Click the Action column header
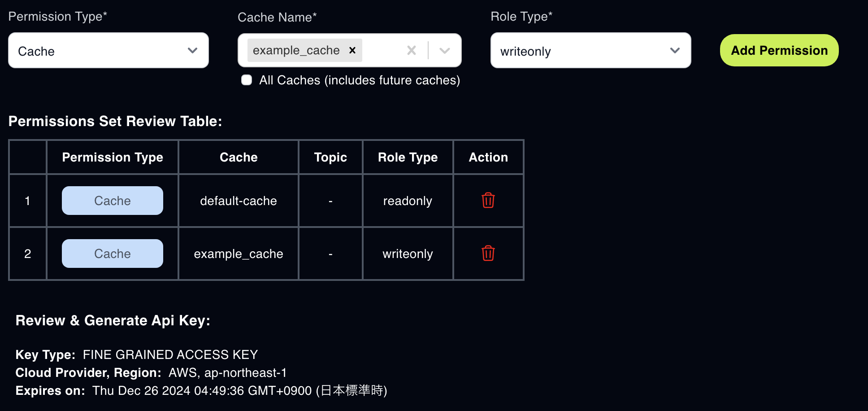This screenshot has width=868, height=411. pyautogui.click(x=488, y=157)
